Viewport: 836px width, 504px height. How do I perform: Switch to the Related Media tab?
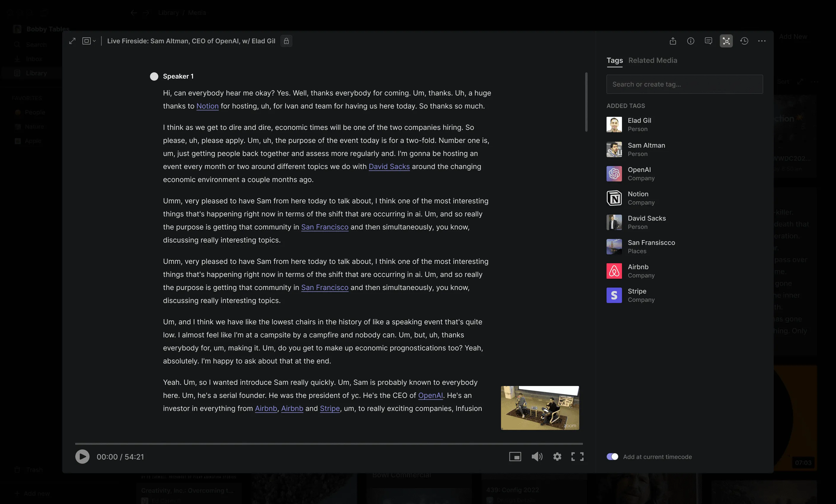tap(652, 60)
